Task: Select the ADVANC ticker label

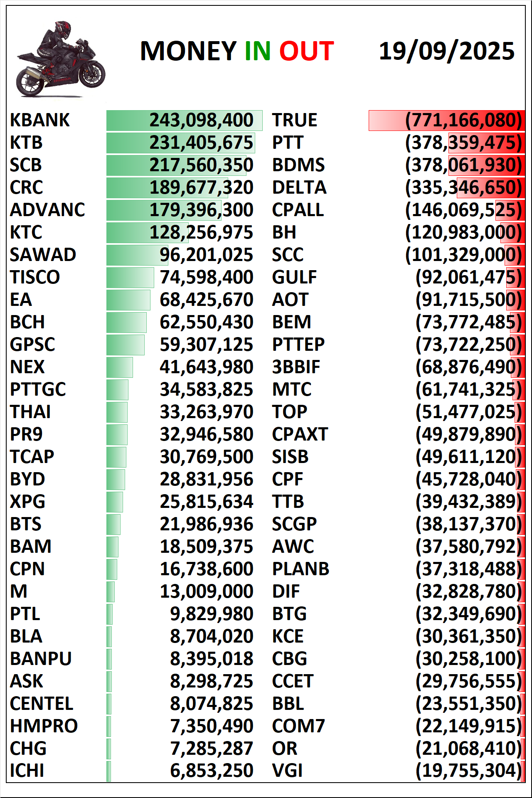Action: 47,210
